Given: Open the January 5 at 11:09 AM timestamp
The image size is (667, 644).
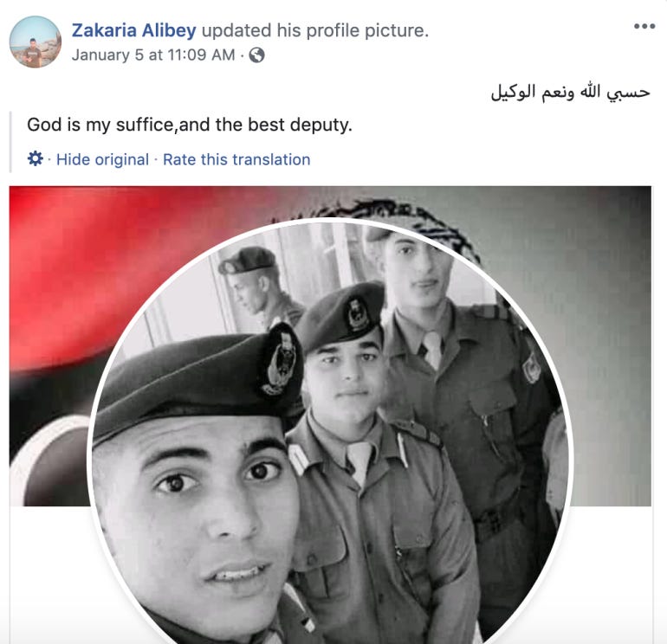Looking at the screenshot, I should [x=153, y=55].
